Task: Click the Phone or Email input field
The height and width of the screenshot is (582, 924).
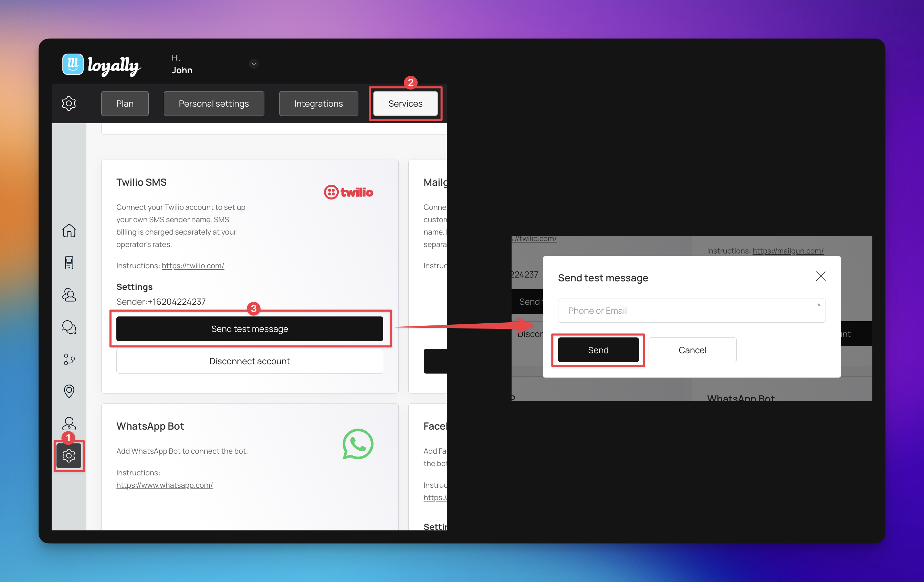Action: click(692, 311)
